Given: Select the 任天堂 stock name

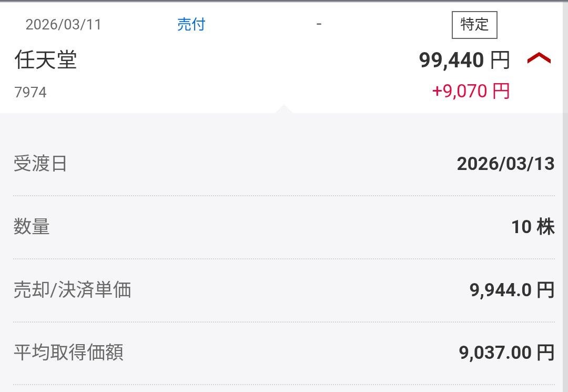Looking at the screenshot, I should pos(45,60).
